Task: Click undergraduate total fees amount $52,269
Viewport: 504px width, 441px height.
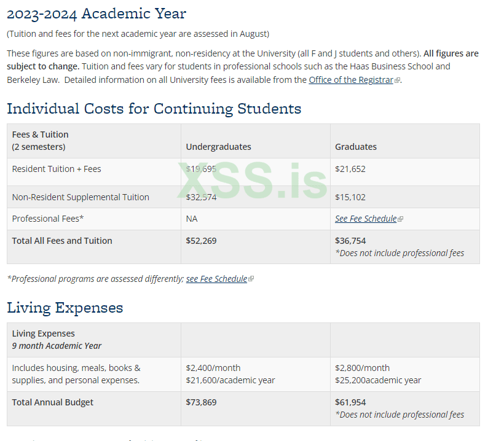Action: click(201, 241)
